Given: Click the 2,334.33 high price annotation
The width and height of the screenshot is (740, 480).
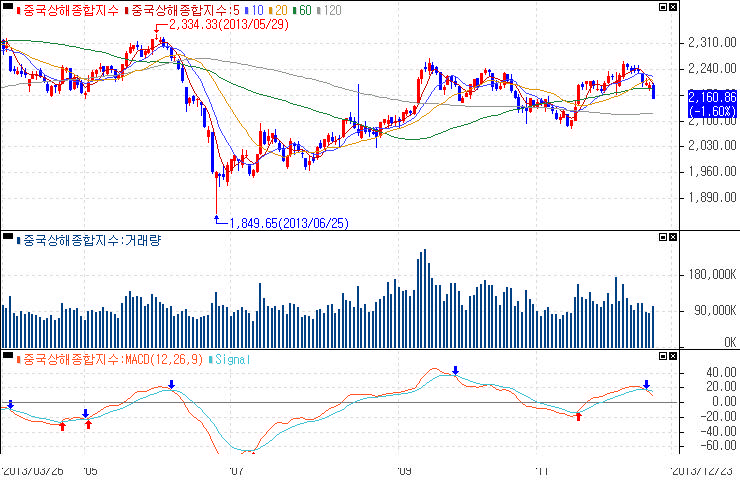Looking at the screenshot, I should point(227,23).
